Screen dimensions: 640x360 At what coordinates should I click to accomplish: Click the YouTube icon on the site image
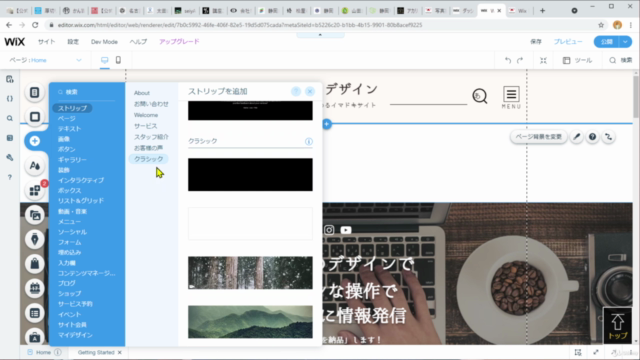click(346, 230)
